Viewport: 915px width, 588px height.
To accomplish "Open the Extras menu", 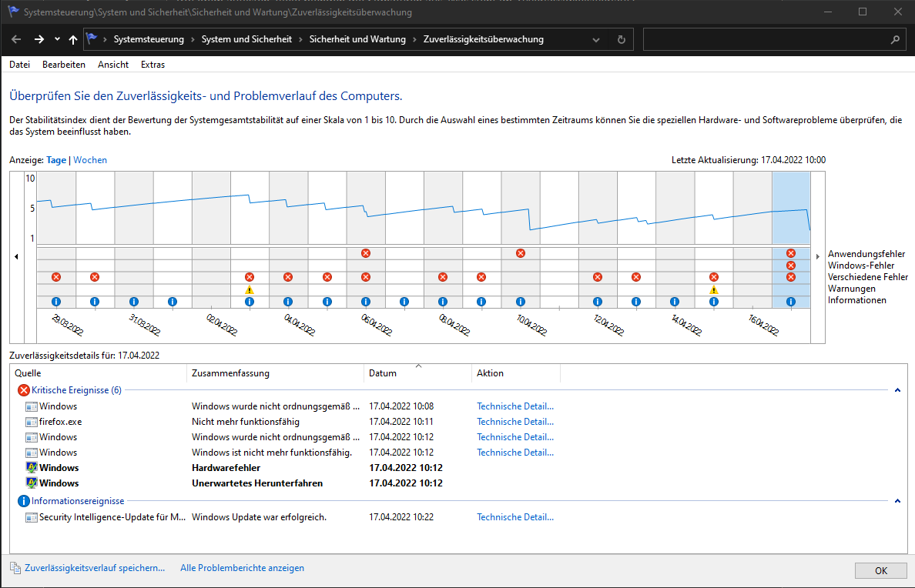I will click(x=153, y=65).
